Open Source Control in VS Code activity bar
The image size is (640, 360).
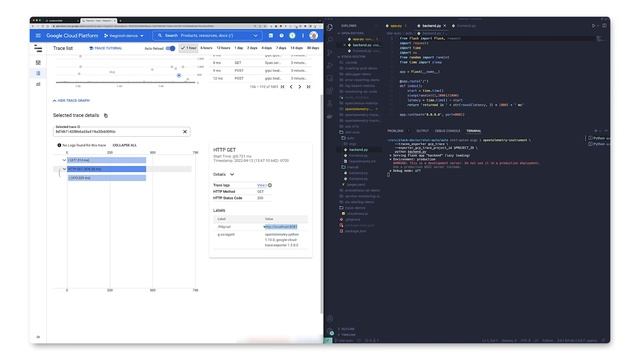330,53
